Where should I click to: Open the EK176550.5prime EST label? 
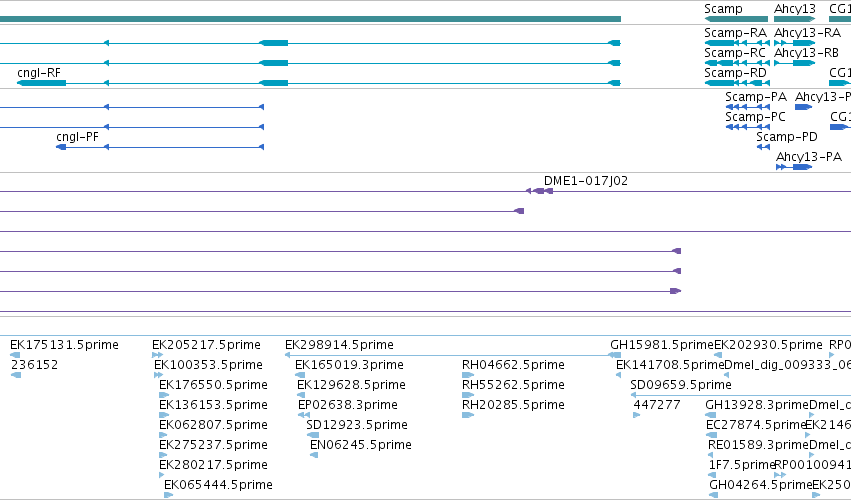tap(213, 385)
